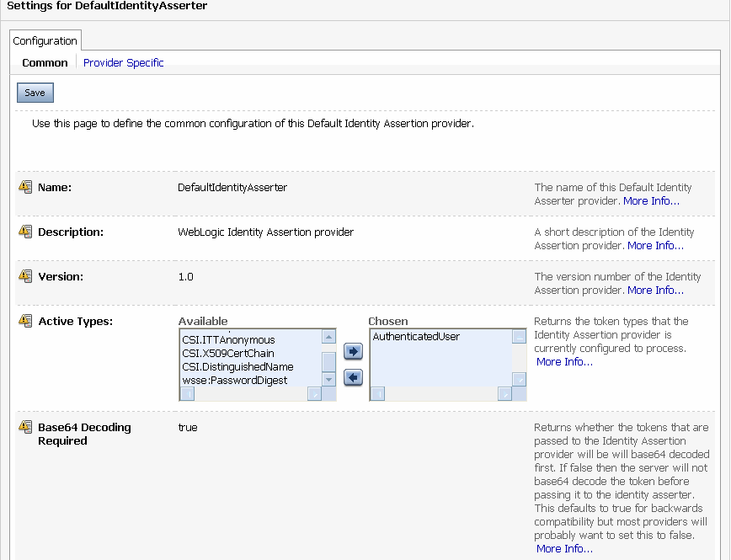Click the Configuration tab
The width and height of the screenshot is (731, 560).
(x=45, y=40)
